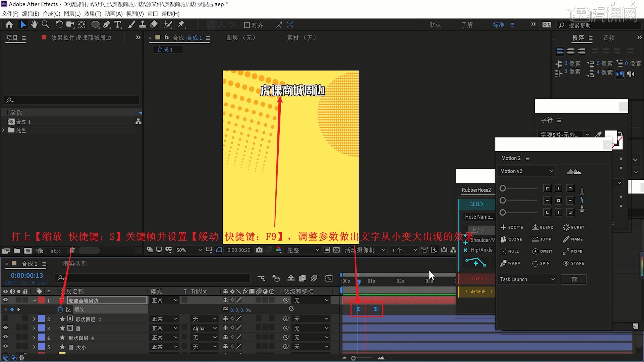Click the Warp tool in Motion 2
Viewport: 644px width, 362px height.
510,263
